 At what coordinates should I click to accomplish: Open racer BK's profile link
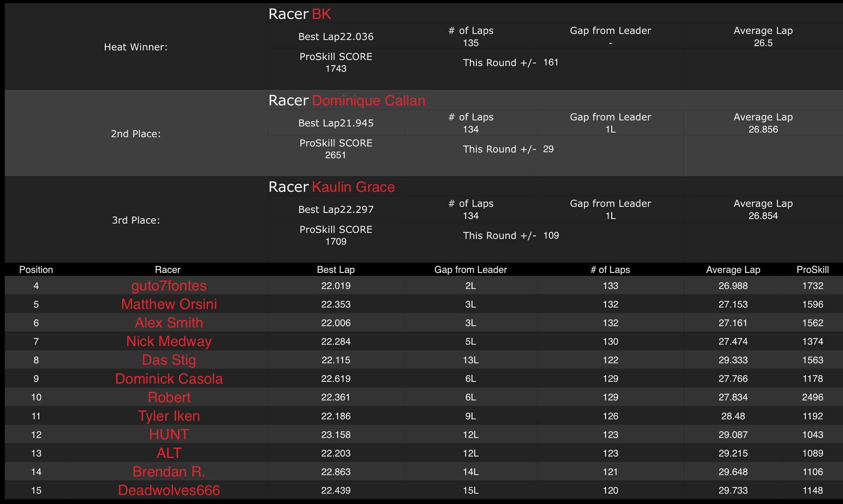[321, 14]
